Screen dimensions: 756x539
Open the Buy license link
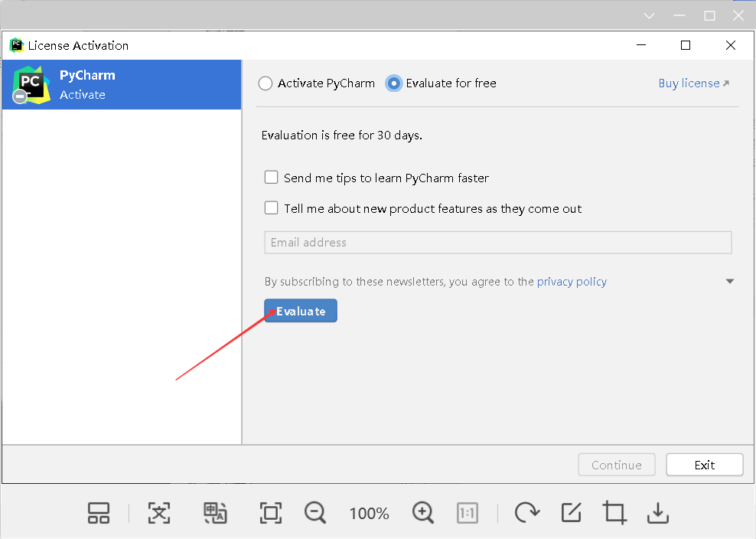click(x=694, y=83)
